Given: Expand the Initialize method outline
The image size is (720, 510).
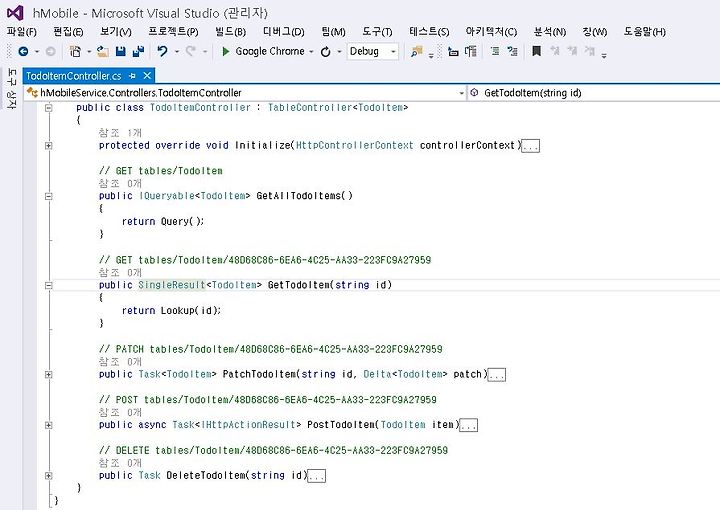Looking at the screenshot, I should (48, 146).
